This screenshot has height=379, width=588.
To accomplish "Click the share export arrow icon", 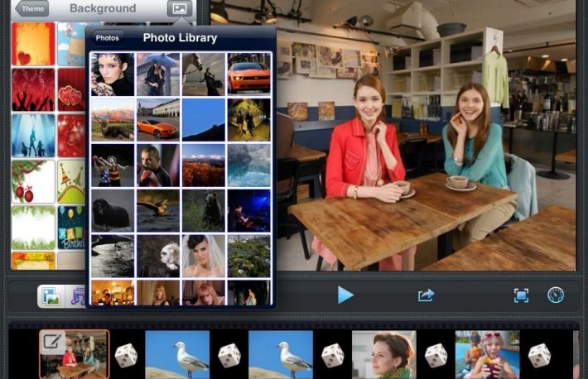I will (x=426, y=295).
